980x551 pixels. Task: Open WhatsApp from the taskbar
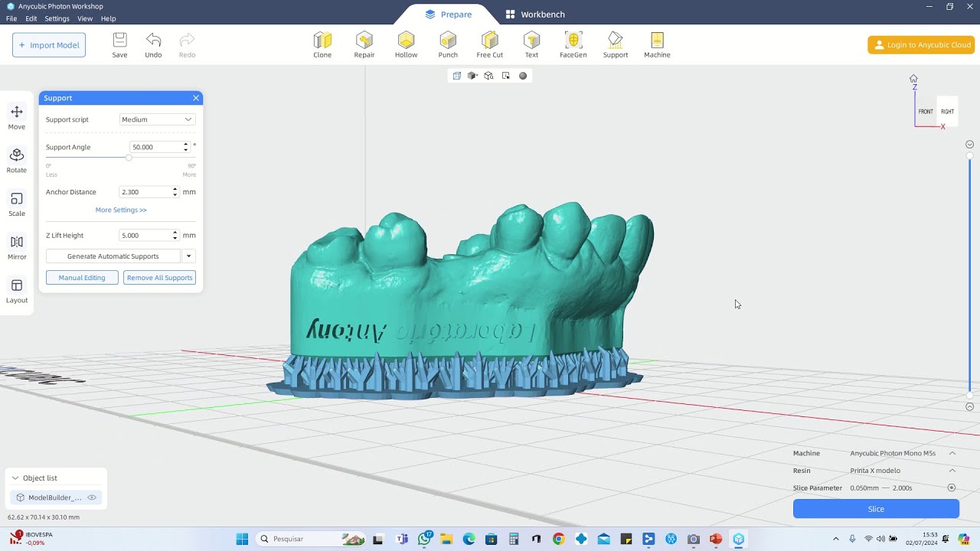click(425, 539)
